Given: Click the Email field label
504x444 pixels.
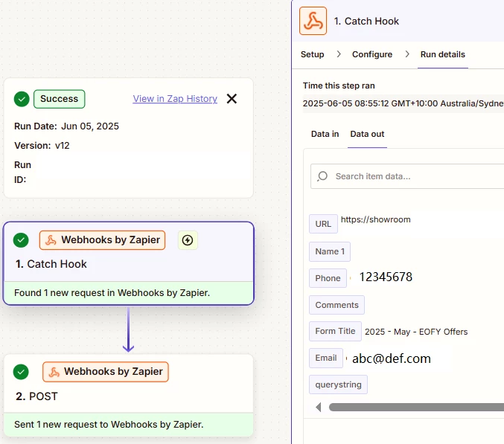Looking at the screenshot, I should coord(325,358).
